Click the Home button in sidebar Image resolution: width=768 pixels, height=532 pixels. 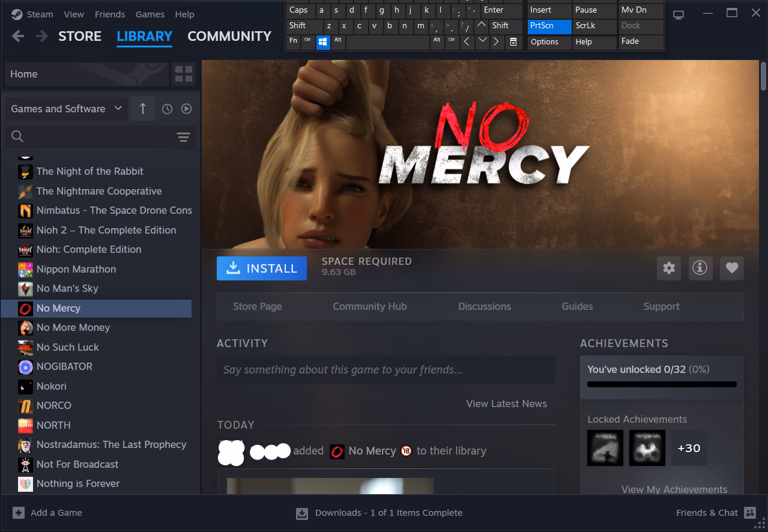pos(86,74)
